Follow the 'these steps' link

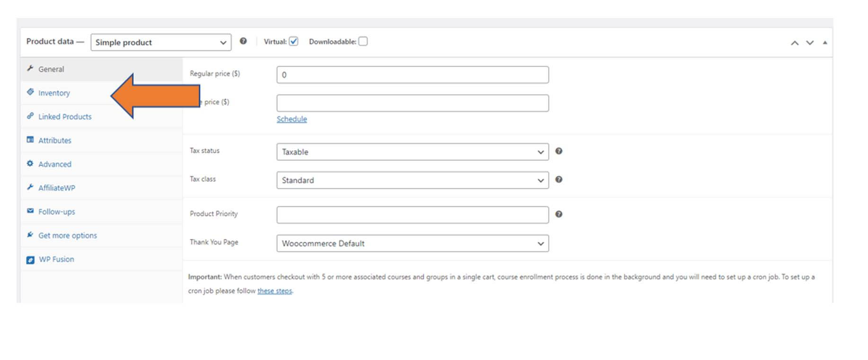tap(275, 291)
